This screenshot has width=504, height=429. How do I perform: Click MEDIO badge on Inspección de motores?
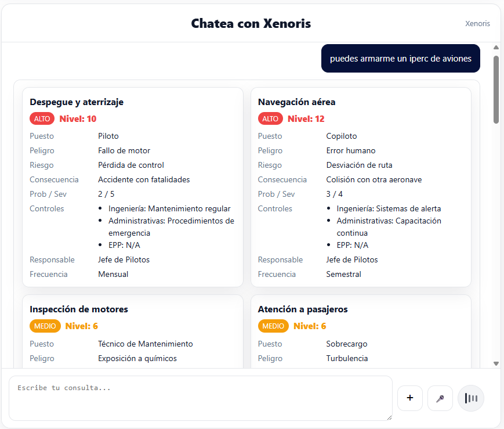click(x=45, y=326)
